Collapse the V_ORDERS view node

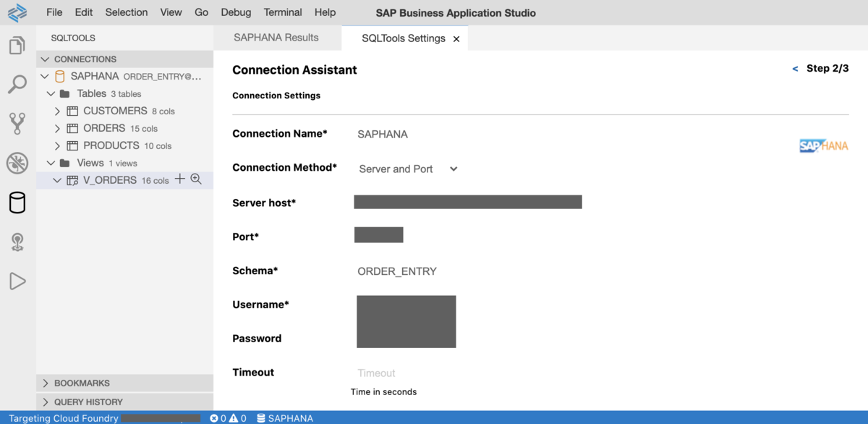pos(58,180)
